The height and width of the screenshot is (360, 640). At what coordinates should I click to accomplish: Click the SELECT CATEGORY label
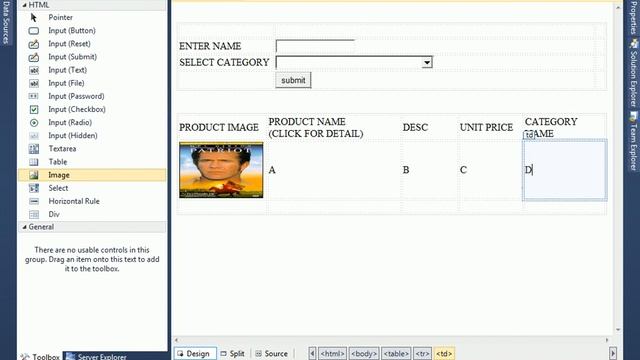coord(224,62)
